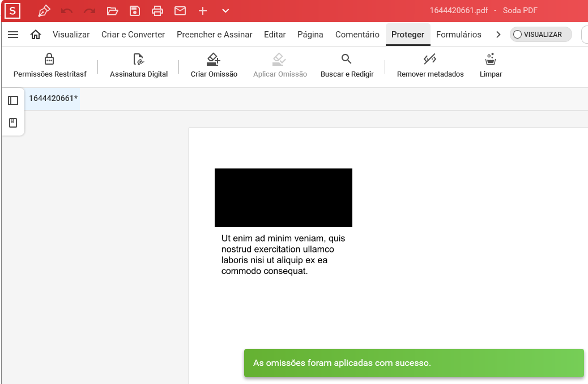Viewport: 588px width, 384px height.
Task: Click the success notification 'As omissões foram aplicadas'
Action: pos(414,363)
